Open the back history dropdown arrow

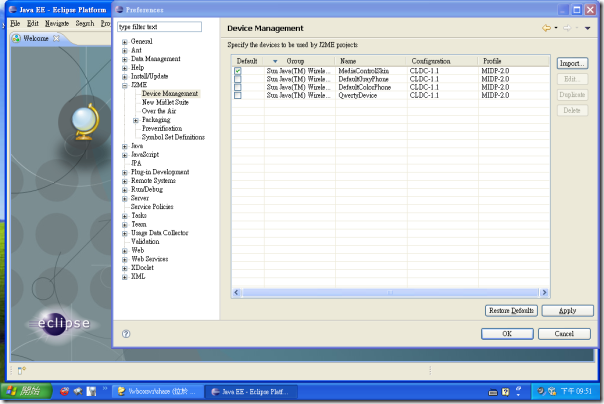(556, 28)
